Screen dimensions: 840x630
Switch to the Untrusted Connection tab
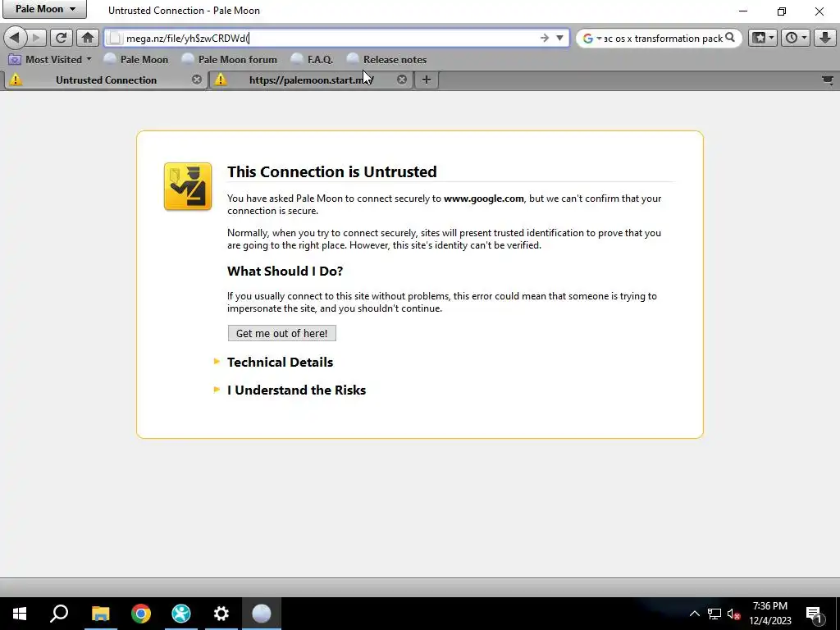106,80
